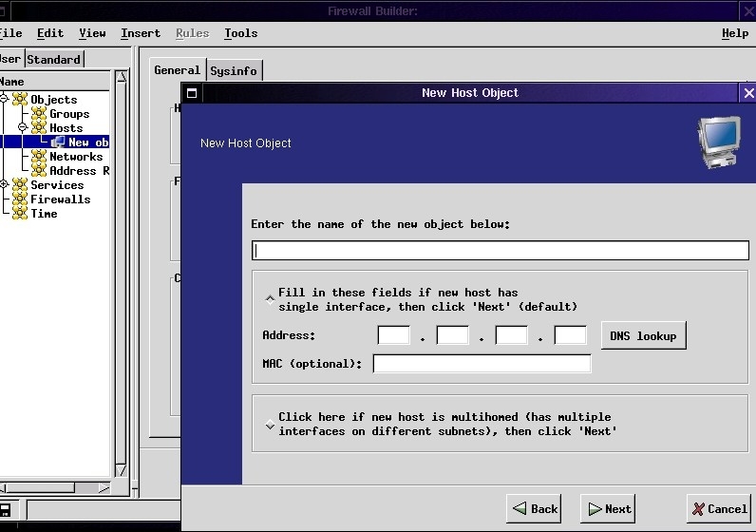Click the Firewalls folder icon
Screen dimensions: 756x532
click(x=20, y=199)
